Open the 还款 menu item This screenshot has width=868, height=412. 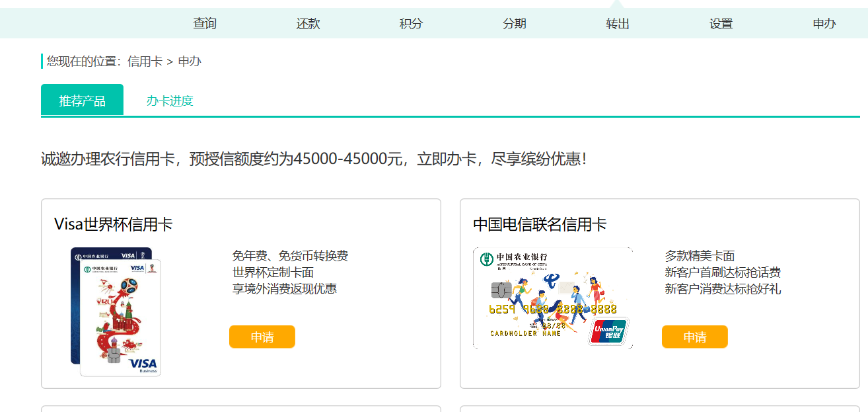(x=308, y=24)
